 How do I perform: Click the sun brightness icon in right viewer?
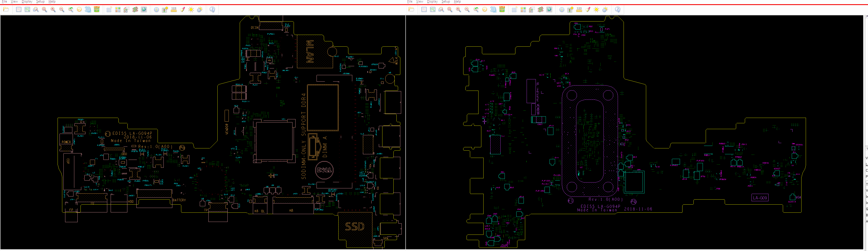(x=596, y=10)
